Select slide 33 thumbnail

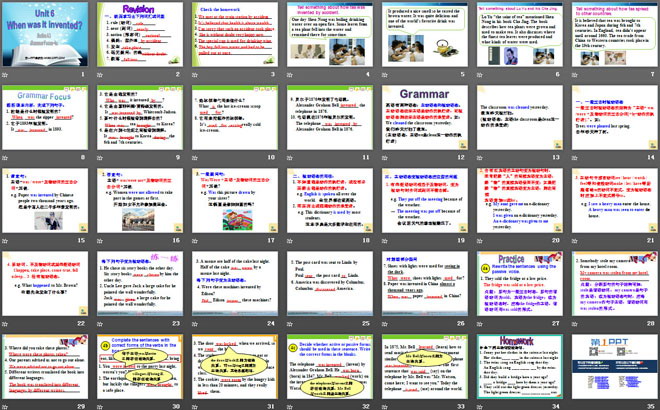[x=425, y=366]
